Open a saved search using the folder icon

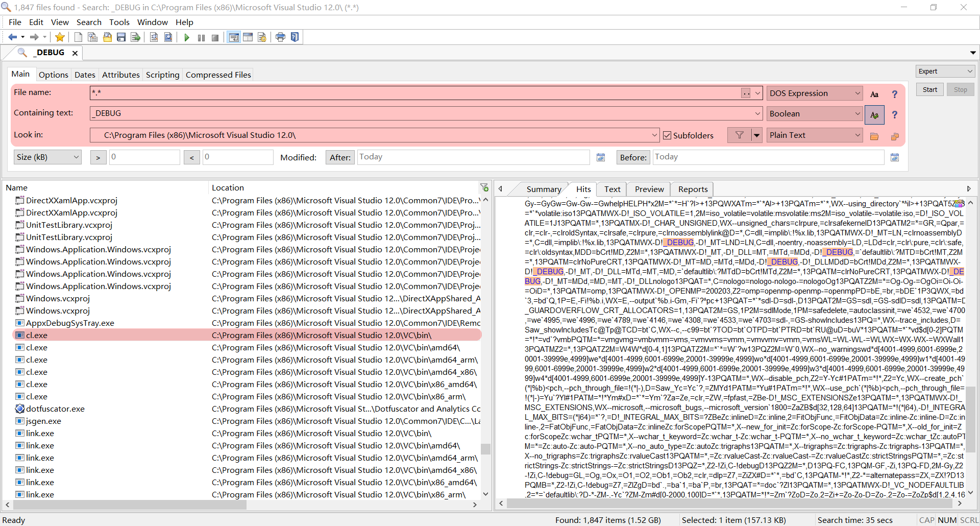(108, 37)
